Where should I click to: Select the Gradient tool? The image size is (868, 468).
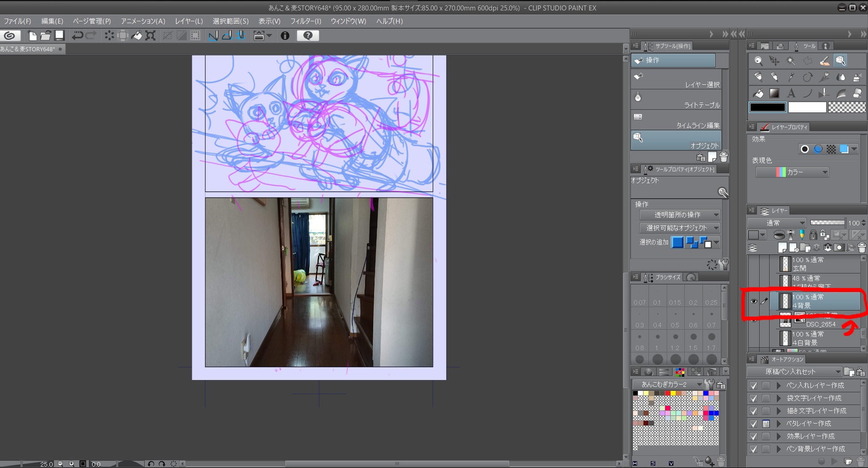click(774, 94)
